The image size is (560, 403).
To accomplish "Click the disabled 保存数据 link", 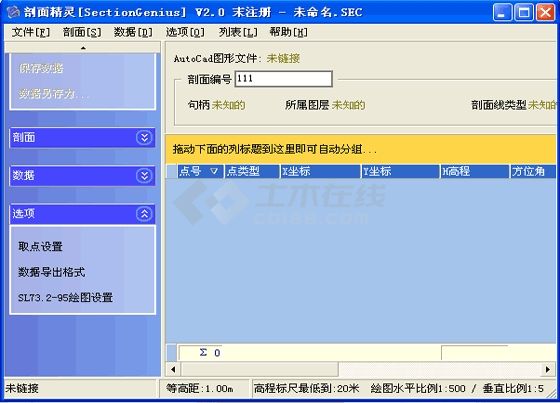I will 41,68.
